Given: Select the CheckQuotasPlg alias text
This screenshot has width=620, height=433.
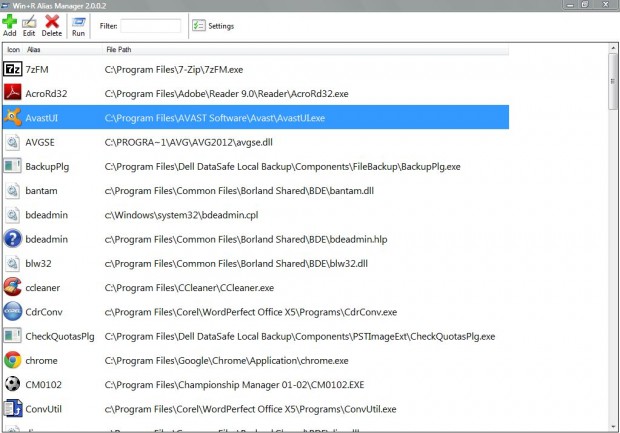Looking at the screenshot, I should coord(60,337).
